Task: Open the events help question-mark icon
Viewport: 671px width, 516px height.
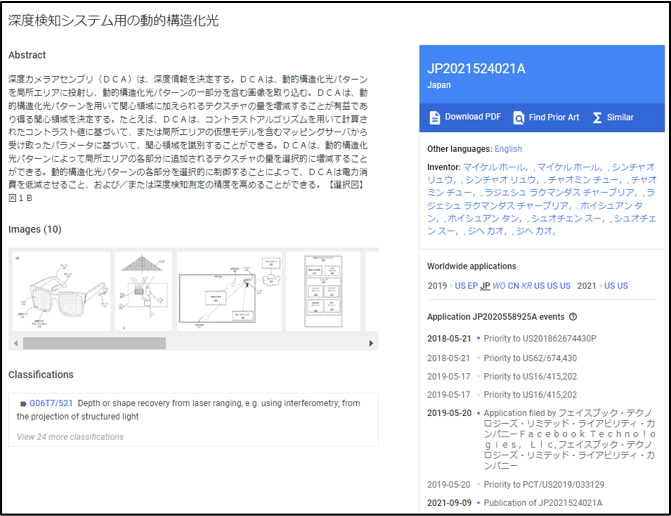Action: [573, 317]
